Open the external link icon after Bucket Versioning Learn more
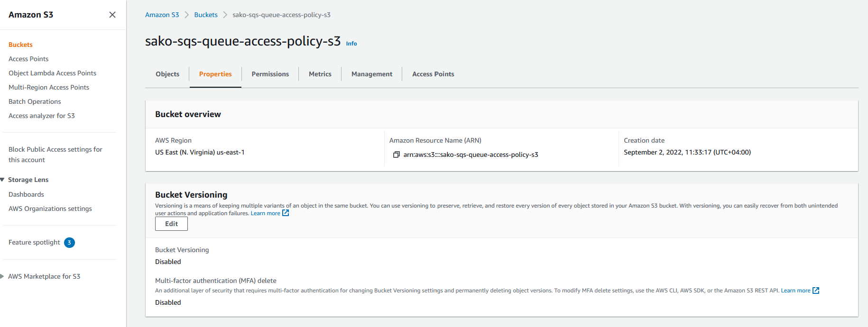 point(286,213)
